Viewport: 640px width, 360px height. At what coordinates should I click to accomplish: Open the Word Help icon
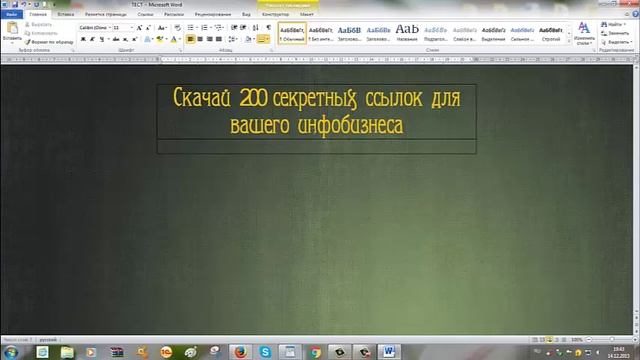(x=636, y=14)
